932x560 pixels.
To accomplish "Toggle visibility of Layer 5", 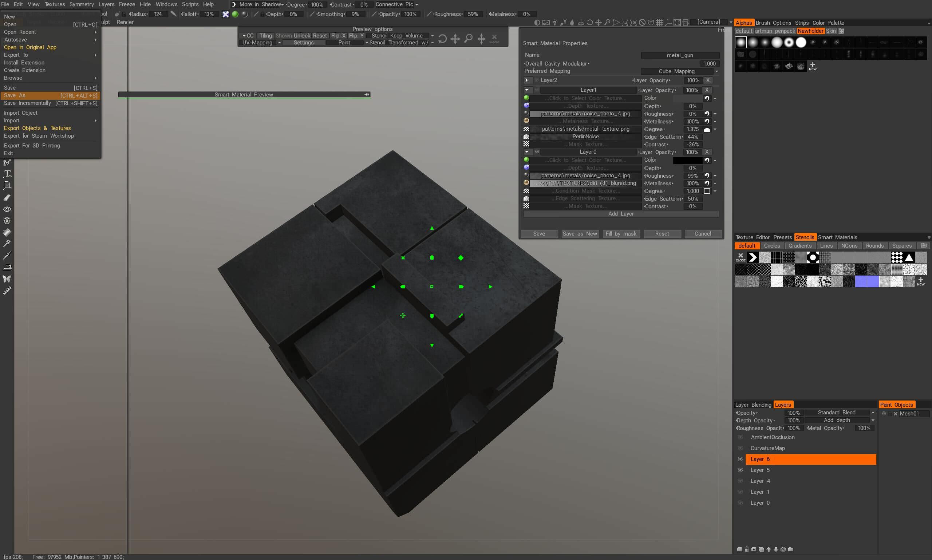I will (740, 470).
